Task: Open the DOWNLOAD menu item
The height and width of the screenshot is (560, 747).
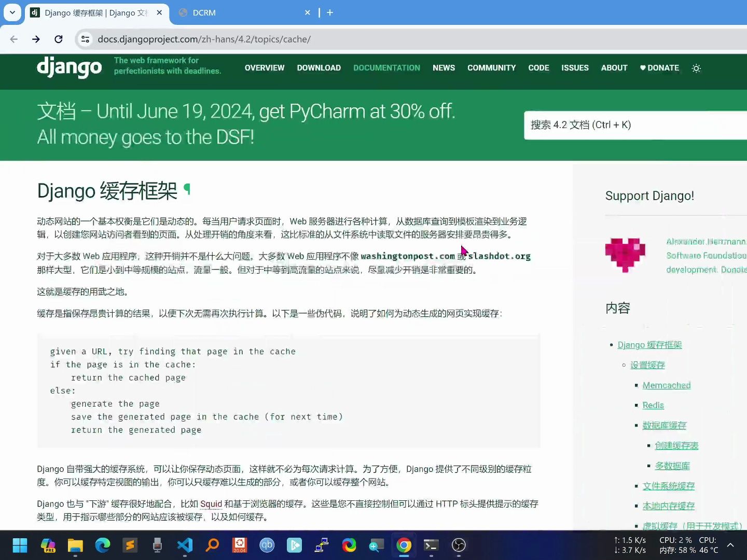Action: (319, 68)
